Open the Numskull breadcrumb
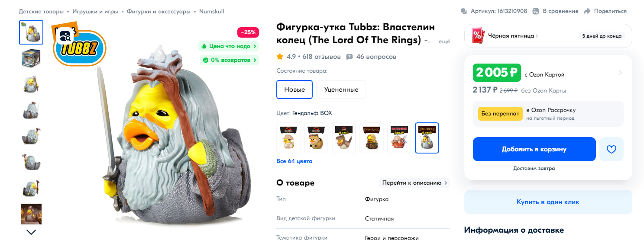Viewport: 644px width, 240px height. 212,11
